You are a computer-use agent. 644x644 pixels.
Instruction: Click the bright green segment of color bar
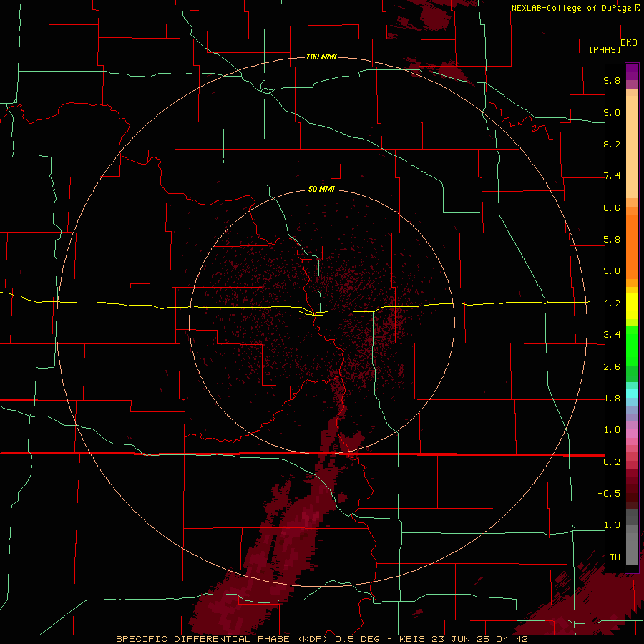point(632,345)
